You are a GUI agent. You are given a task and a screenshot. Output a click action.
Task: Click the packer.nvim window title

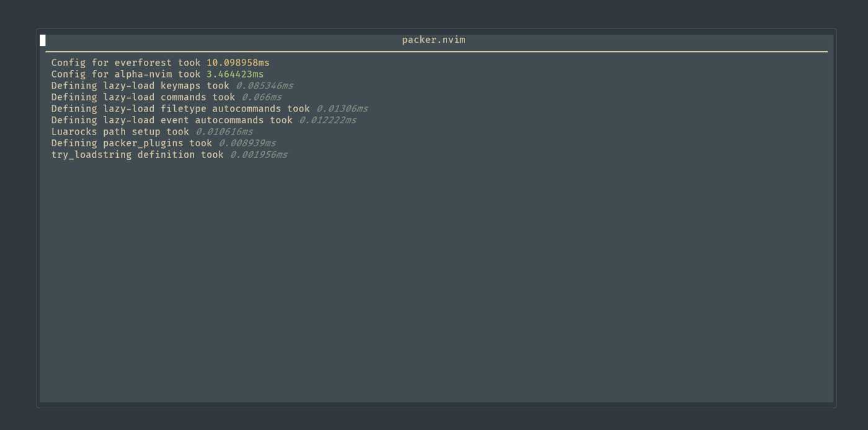click(433, 40)
